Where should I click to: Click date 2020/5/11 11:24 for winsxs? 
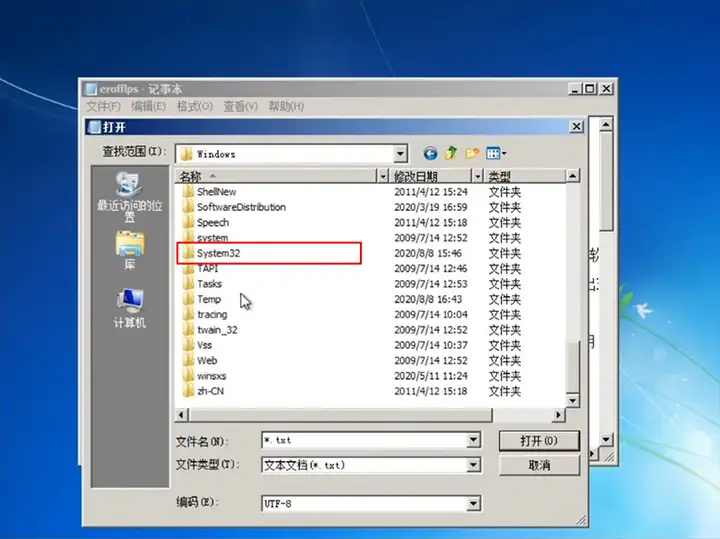431,376
